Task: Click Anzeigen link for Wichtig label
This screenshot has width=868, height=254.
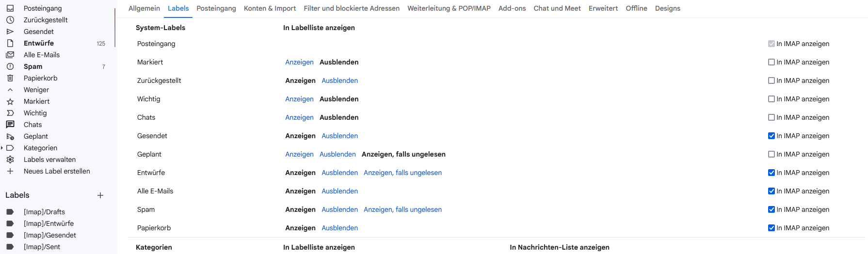Action: (x=299, y=99)
